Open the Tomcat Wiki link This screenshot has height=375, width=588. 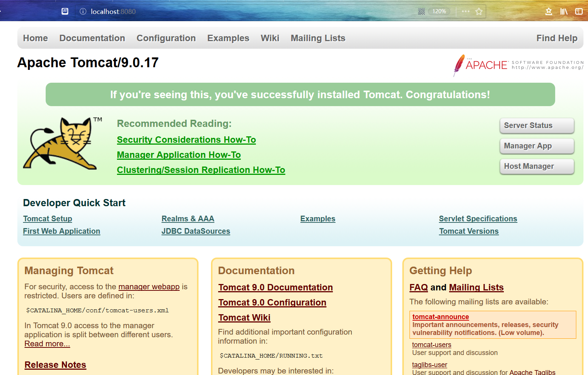(x=244, y=318)
